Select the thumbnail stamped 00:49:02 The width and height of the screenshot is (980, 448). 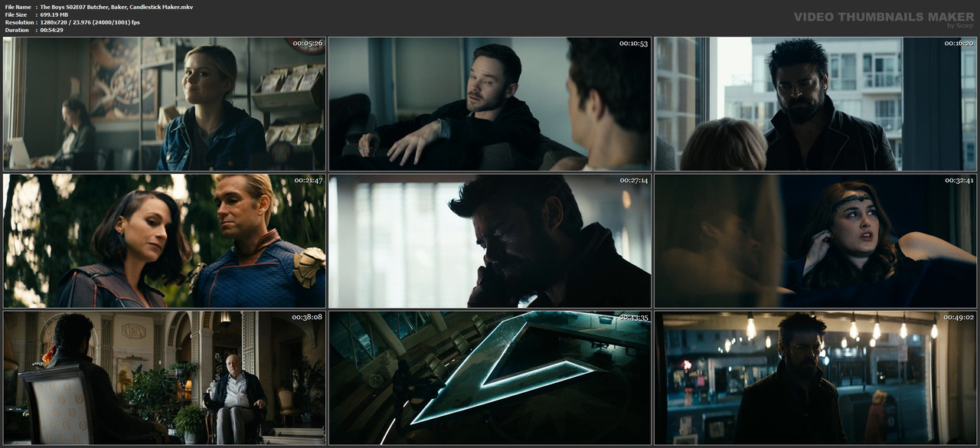click(x=815, y=378)
